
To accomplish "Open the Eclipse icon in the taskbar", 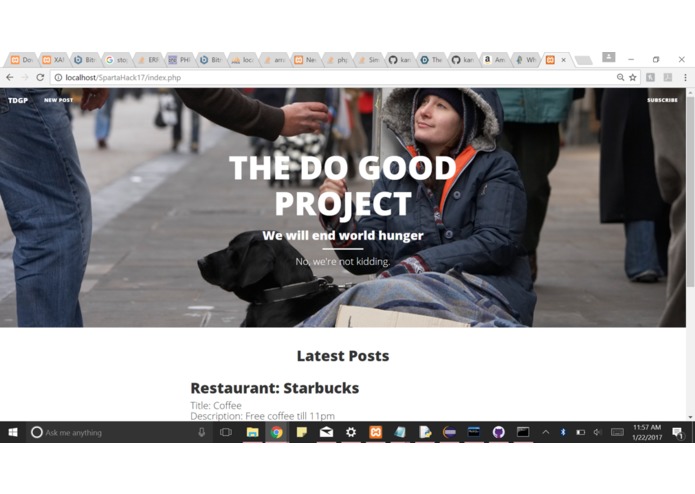I will [x=449, y=432].
